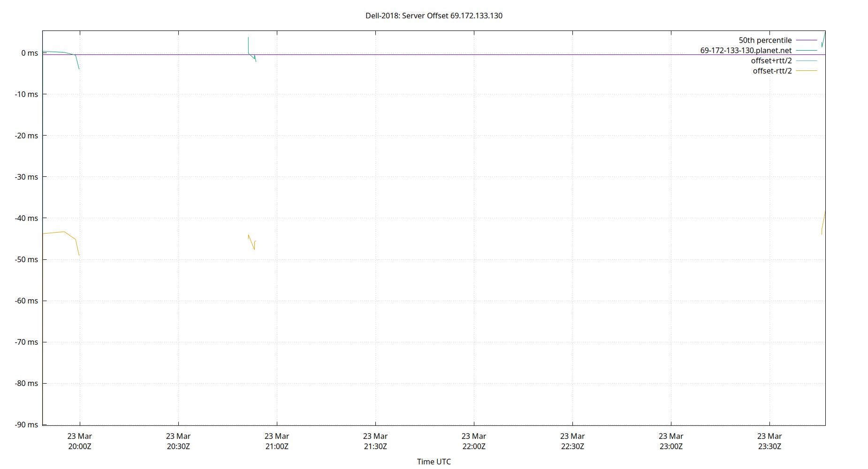Viewport: 868px width, 469px height.
Task: Click the purple horizontal offset line
Action: 422,54
